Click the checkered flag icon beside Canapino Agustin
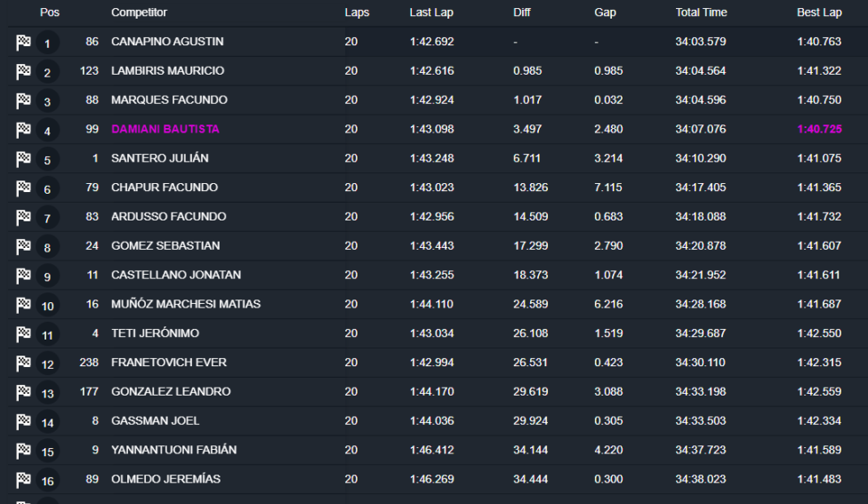Viewport: 868px width, 504px height. click(x=23, y=43)
